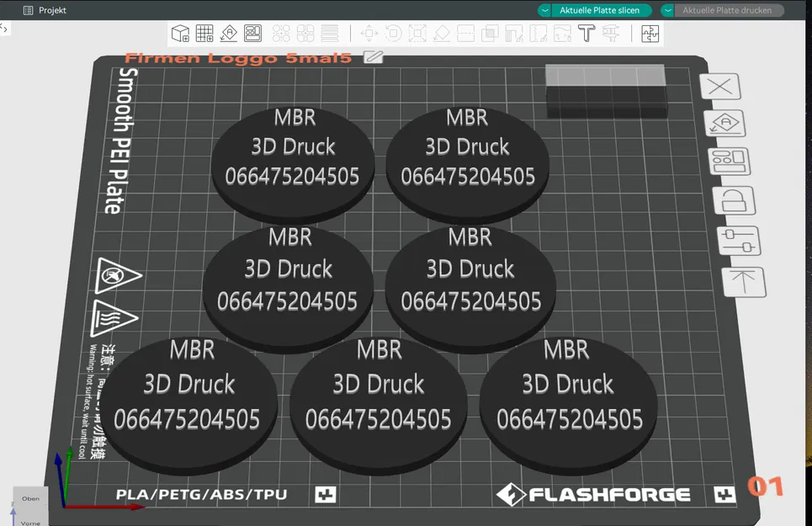Select the Rotate tool

[393, 32]
